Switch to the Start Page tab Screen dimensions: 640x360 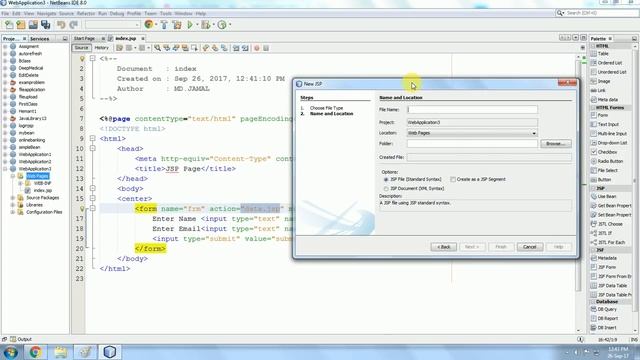(x=84, y=38)
